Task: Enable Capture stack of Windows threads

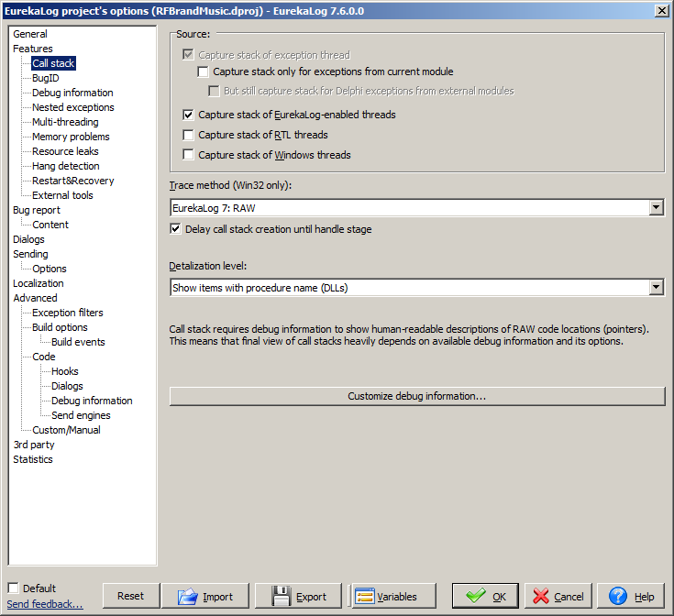Action: point(188,155)
